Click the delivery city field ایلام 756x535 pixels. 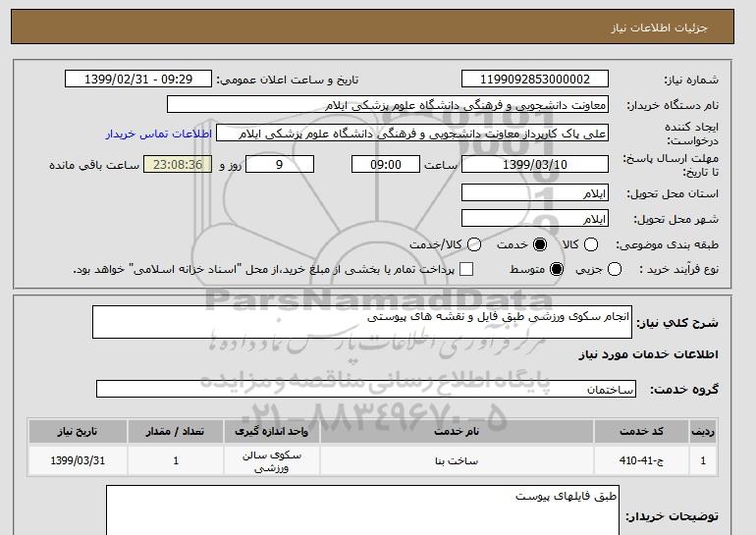(x=535, y=218)
